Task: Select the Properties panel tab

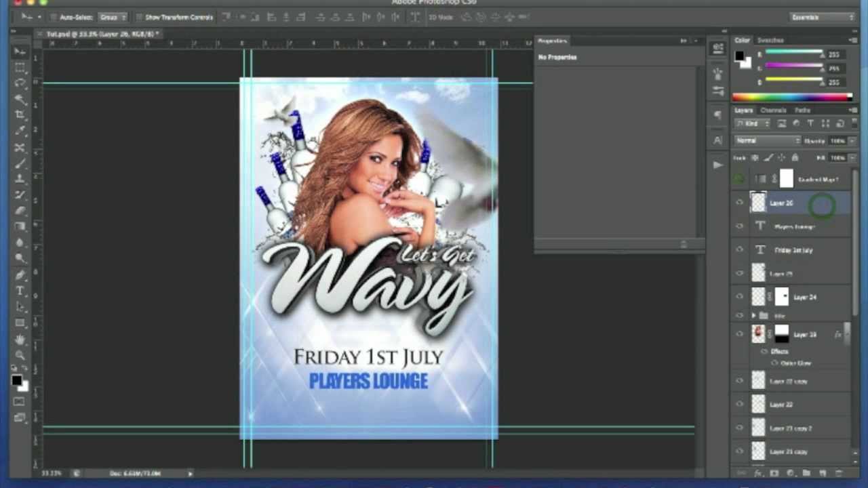Action: click(x=552, y=41)
